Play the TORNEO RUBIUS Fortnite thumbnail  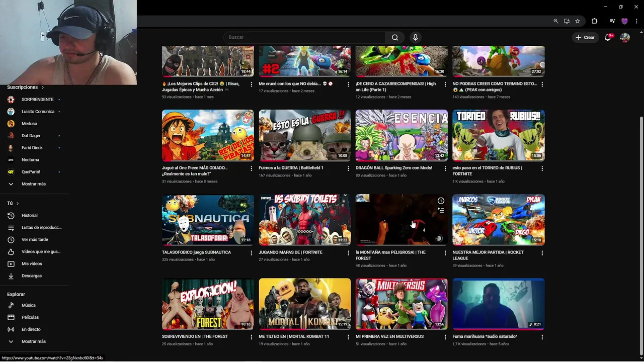tap(499, 135)
